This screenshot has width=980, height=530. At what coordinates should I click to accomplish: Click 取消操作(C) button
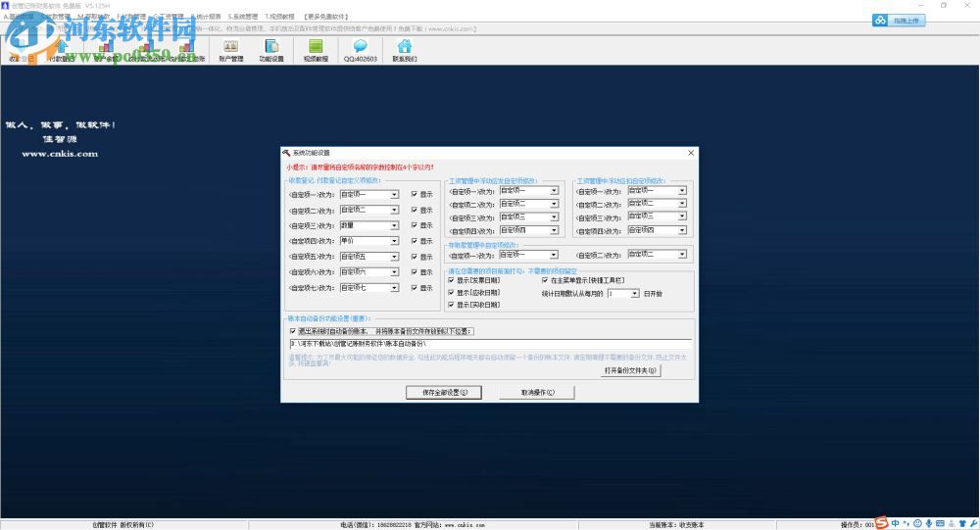[537, 393]
